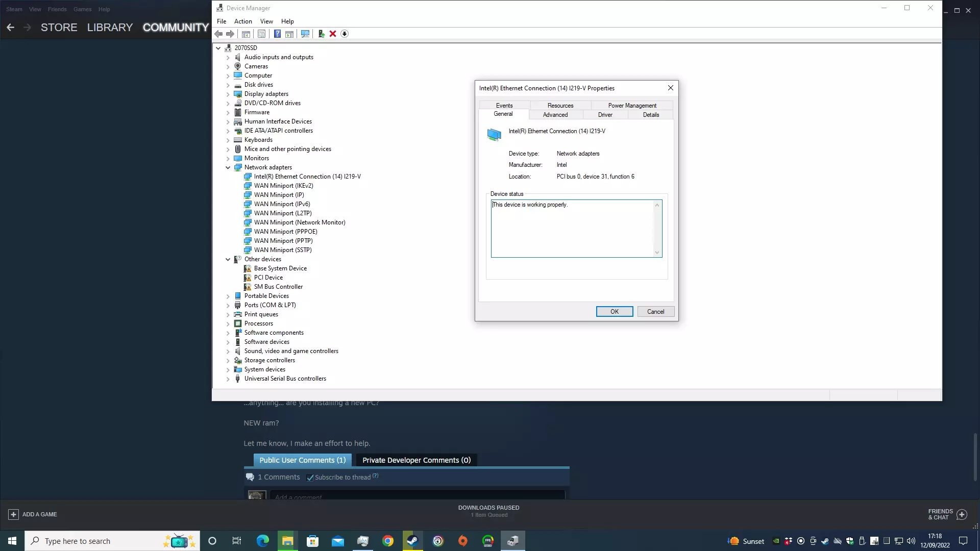
Task: Click Device status scrollbar down arrow
Action: click(x=657, y=253)
